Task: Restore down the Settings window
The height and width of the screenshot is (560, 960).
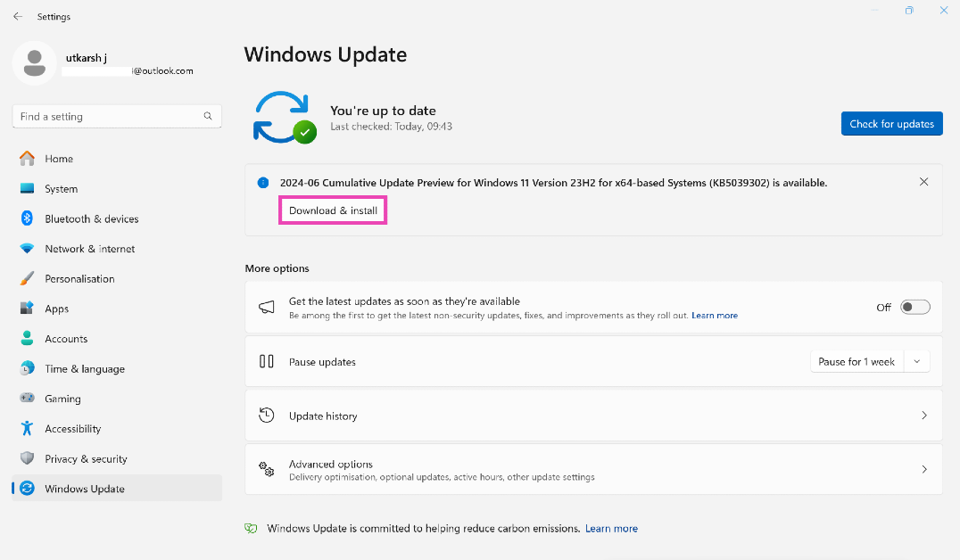Action: 909,11
